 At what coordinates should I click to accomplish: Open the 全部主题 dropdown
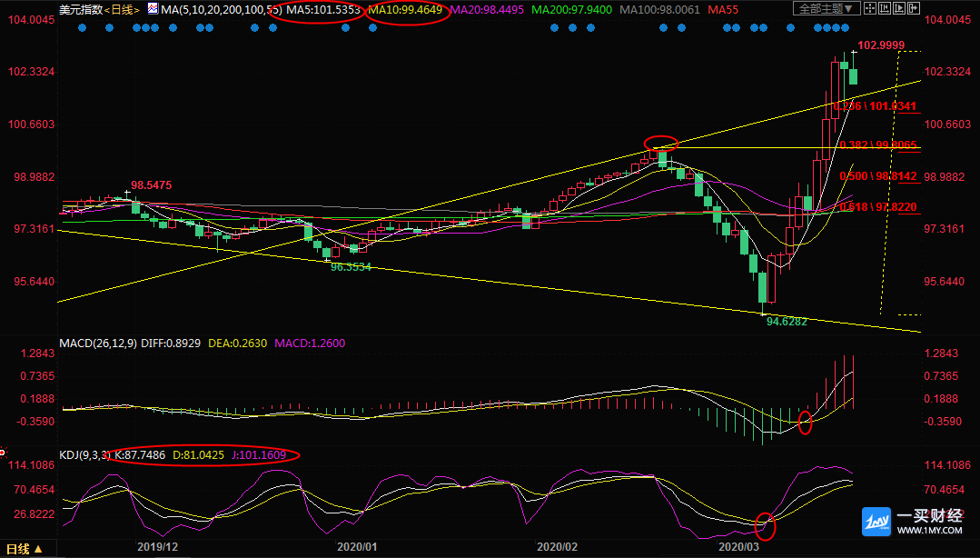[x=827, y=8]
